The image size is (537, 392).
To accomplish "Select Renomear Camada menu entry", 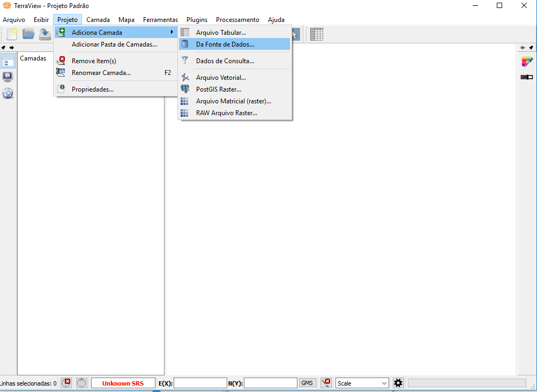I will pyautogui.click(x=116, y=73).
